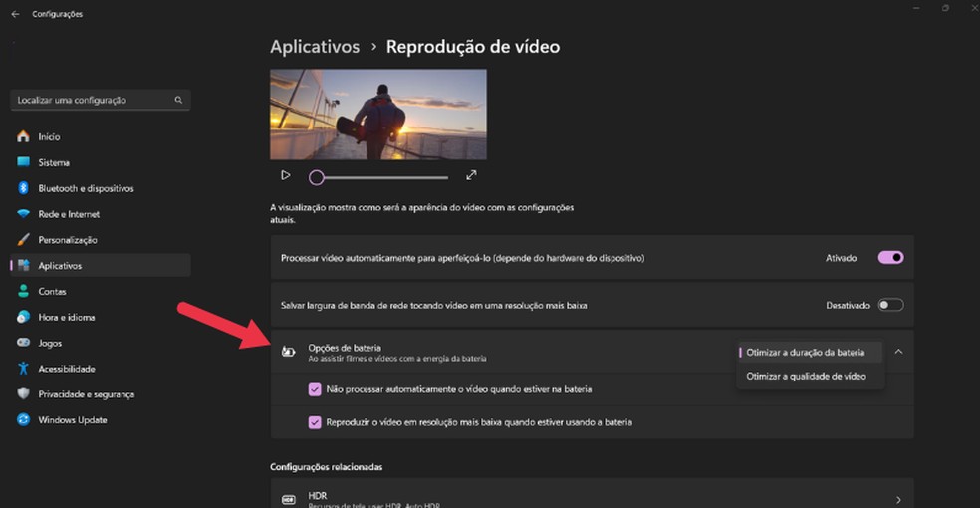Click the Jogos controller icon
This screenshot has height=508, width=980.
click(24, 343)
